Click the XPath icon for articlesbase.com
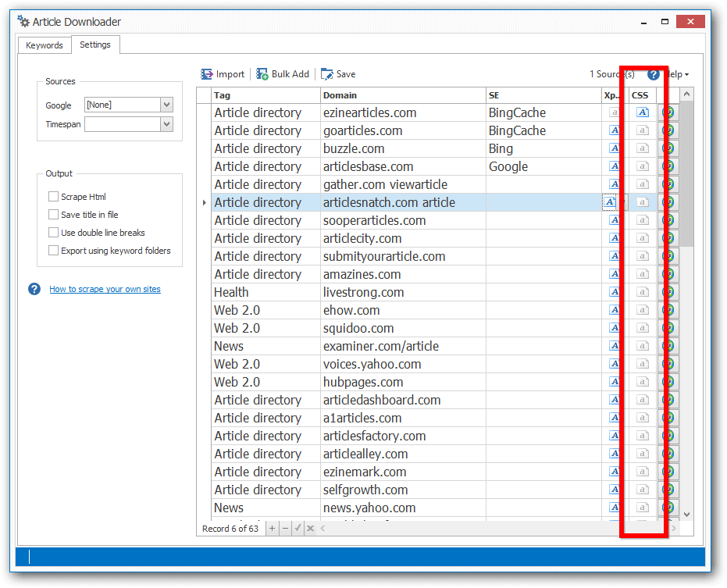This screenshot has height=588, width=727. pyautogui.click(x=615, y=166)
